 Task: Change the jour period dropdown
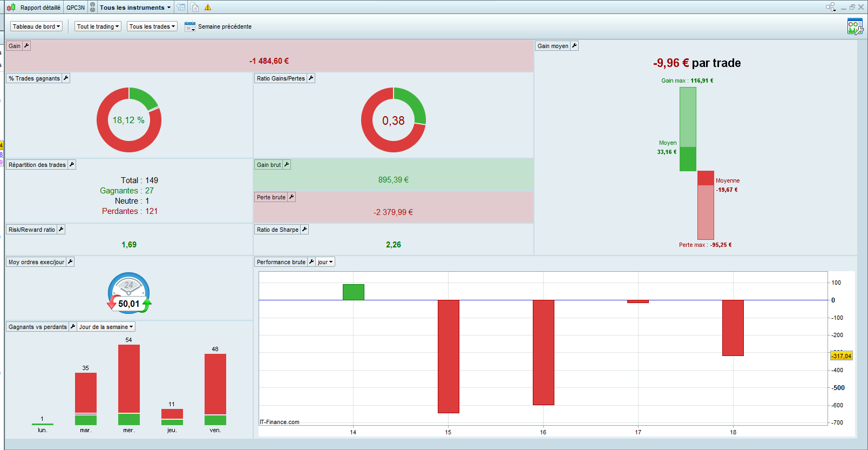325,262
